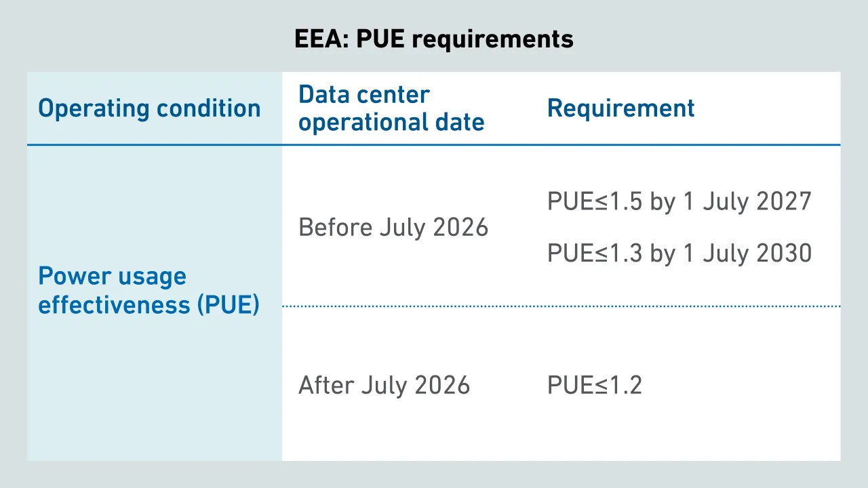Click the "Data center operational date" header

391,108
